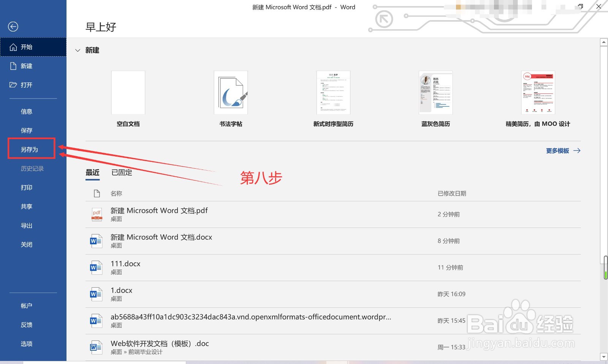Click the scrollbar down arrow
This screenshot has width=608, height=364.
603,357
